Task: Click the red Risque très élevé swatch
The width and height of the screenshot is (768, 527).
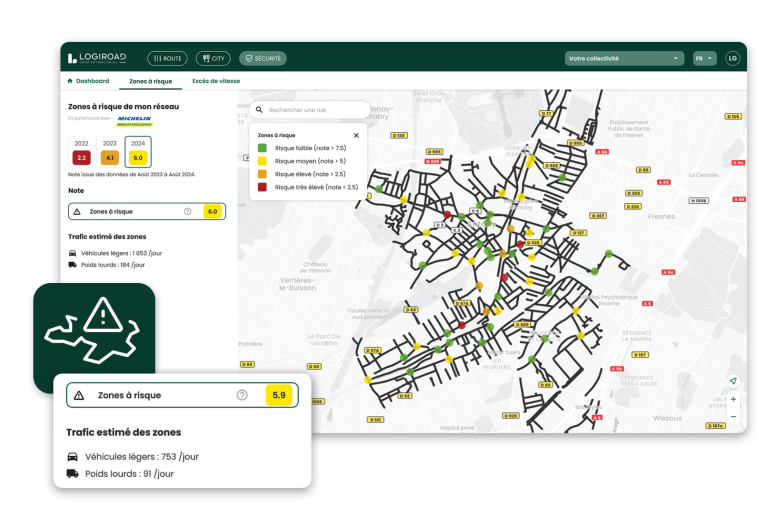Action: (262, 187)
